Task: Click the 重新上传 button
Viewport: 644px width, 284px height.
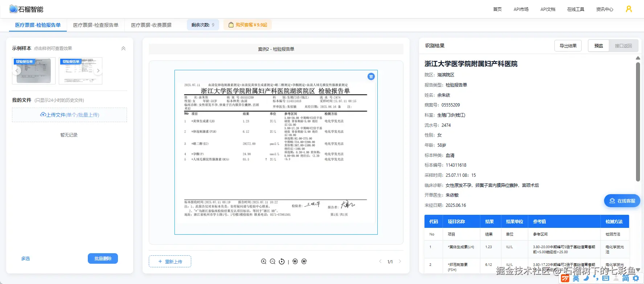Action: click(170, 262)
